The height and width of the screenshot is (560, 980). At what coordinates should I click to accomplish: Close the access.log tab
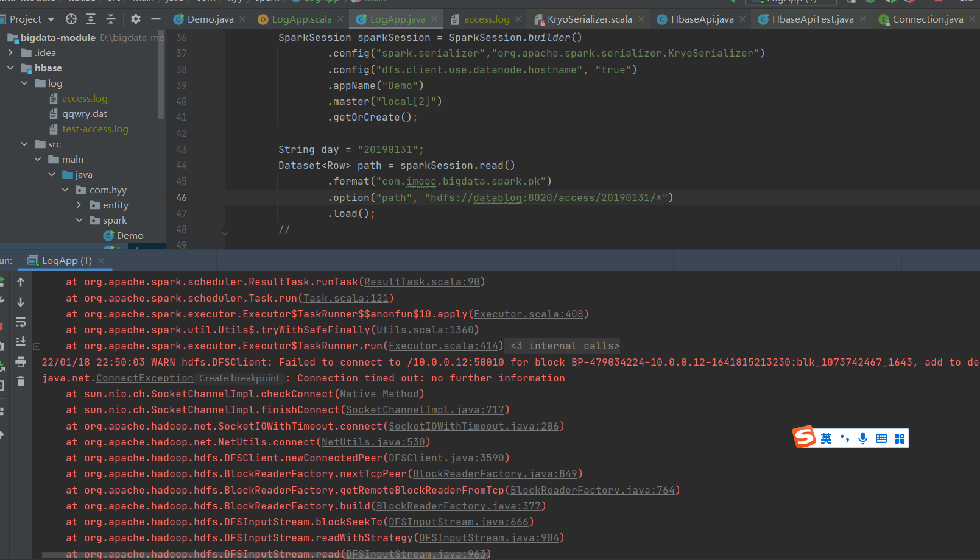pyautogui.click(x=518, y=19)
